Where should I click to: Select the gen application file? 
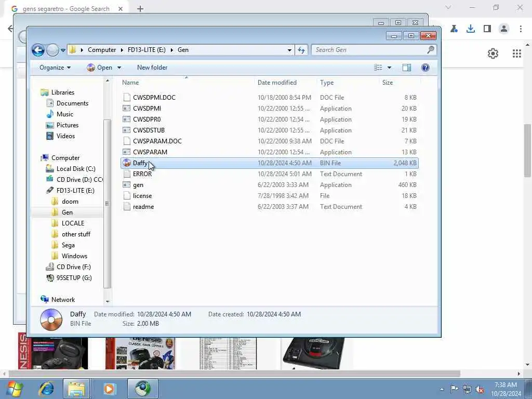[270, 185]
